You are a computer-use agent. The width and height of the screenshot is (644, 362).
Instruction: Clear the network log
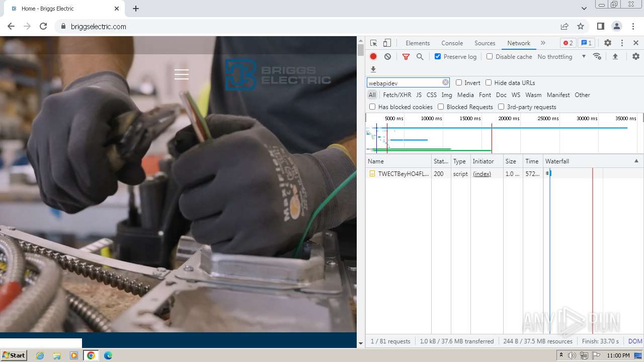pyautogui.click(x=387, y=57)
